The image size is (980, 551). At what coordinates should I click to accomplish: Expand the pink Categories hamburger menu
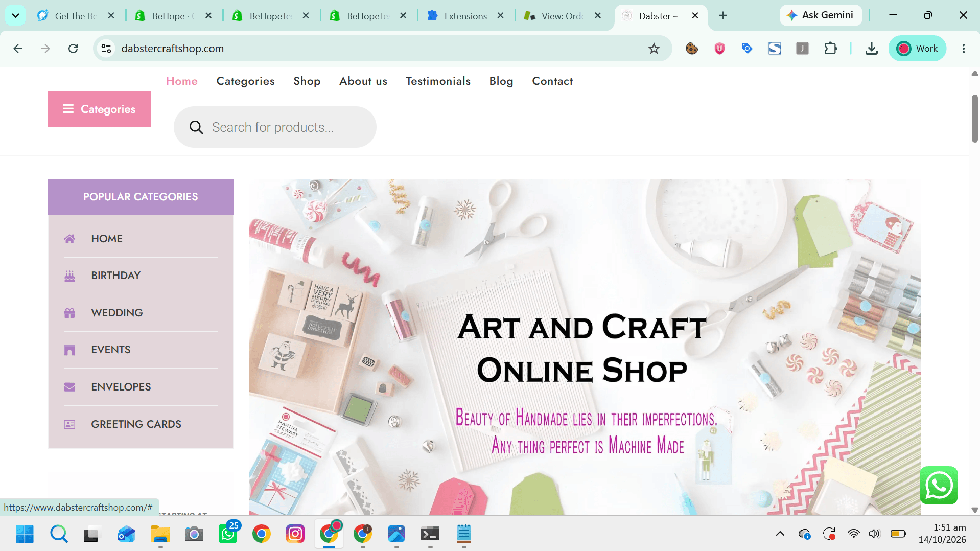point(99,109)
